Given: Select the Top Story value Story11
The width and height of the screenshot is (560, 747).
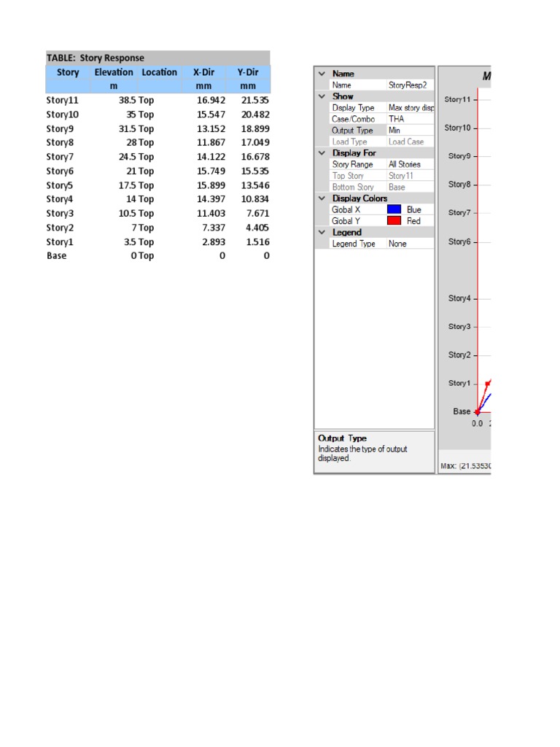Looking at the screenshot, I should click(410, 176).
